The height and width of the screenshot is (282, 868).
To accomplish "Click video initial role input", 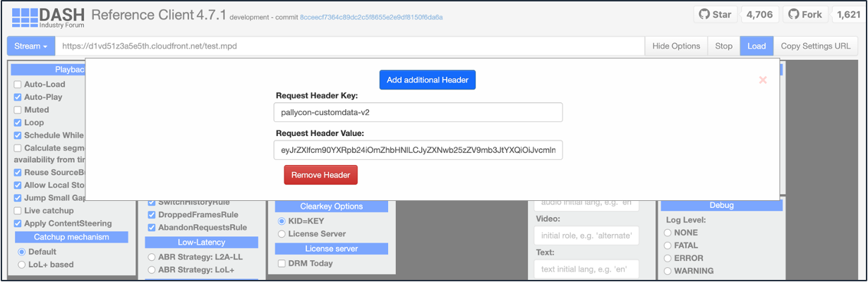I will point(586,235).
